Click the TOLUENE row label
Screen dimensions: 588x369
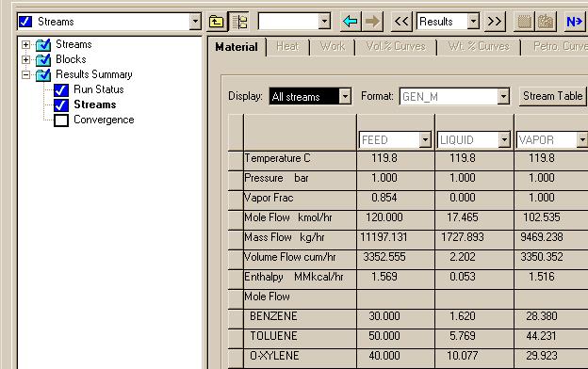(273, 336)
